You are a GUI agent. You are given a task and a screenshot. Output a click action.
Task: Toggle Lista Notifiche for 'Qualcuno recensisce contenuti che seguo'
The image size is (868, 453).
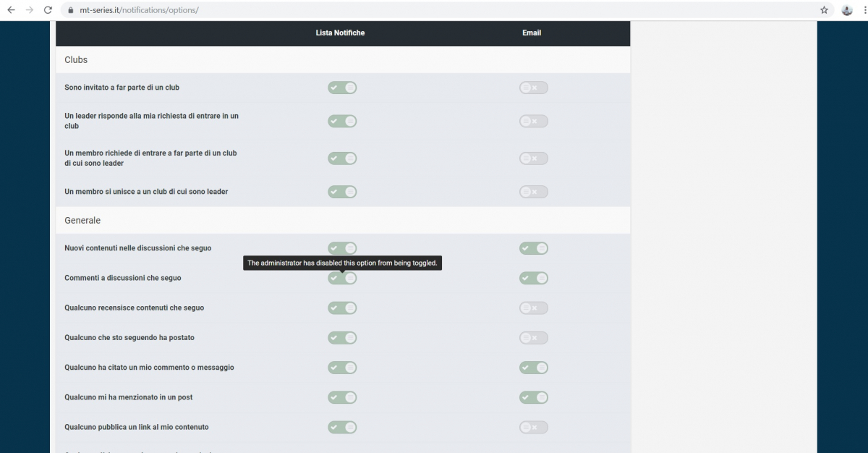(x=342, y=308)
